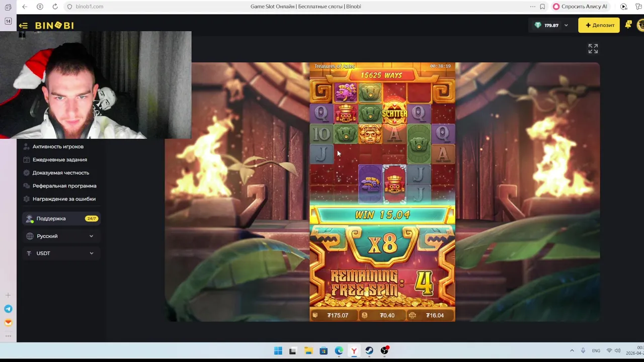Viewport: 644px width, 362px height.
Task: Open File Explorer from the taskbar
Action: pyautogui.click(x=308, y=351)
